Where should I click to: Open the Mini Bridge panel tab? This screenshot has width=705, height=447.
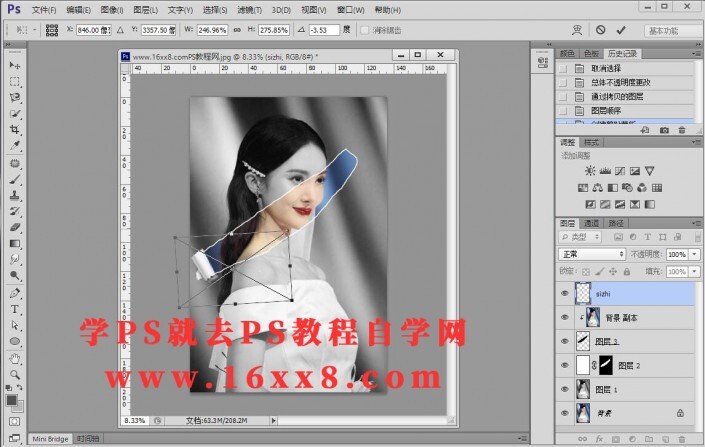click(x=50, y=439)
